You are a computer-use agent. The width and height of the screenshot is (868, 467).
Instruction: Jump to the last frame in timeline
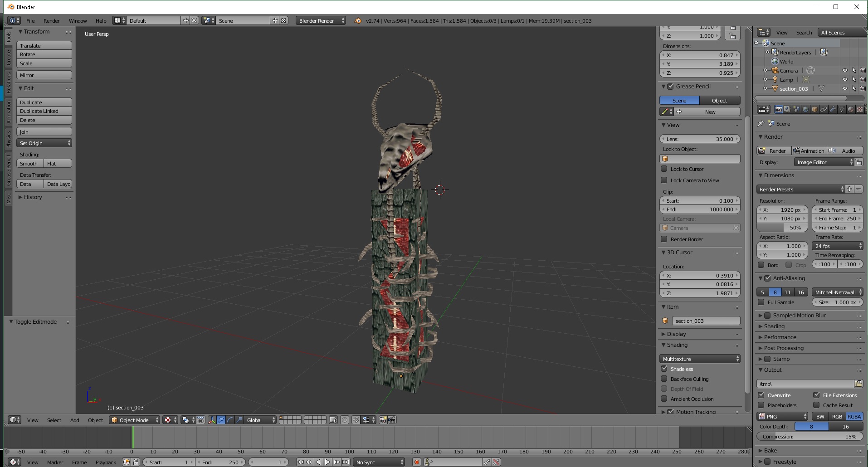click(346, 462)
